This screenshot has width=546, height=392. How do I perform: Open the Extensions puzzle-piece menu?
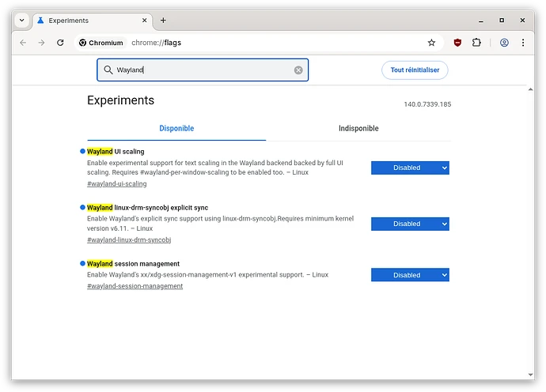pos(476,43)
